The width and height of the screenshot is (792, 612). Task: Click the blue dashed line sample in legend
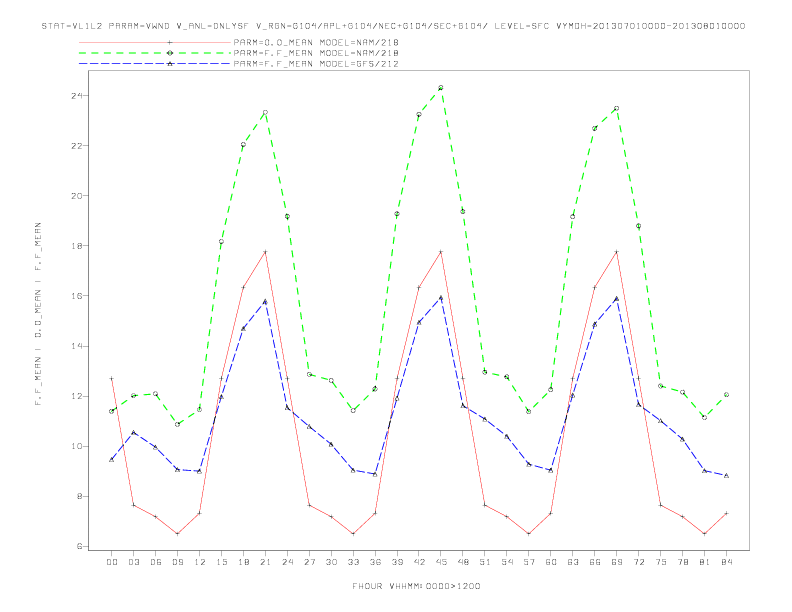pyautogui.click(x=155, y=64)
